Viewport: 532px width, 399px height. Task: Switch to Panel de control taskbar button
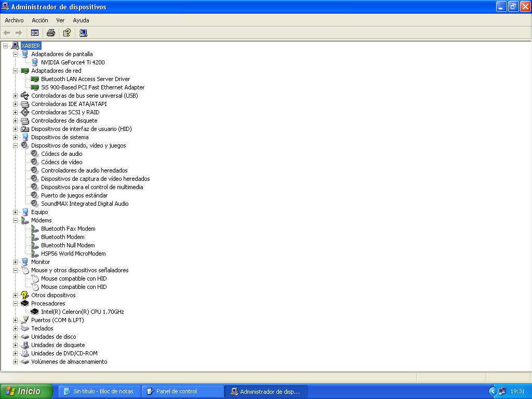tap(182, 391)
